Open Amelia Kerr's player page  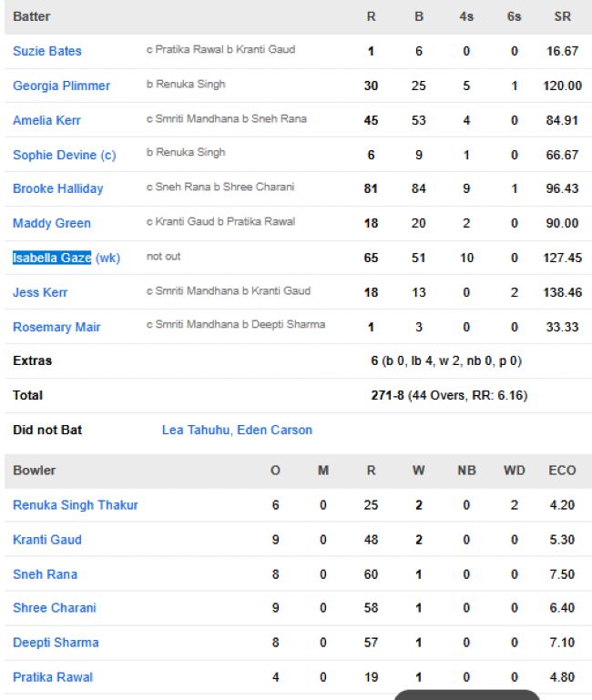[x=48, y=120]
